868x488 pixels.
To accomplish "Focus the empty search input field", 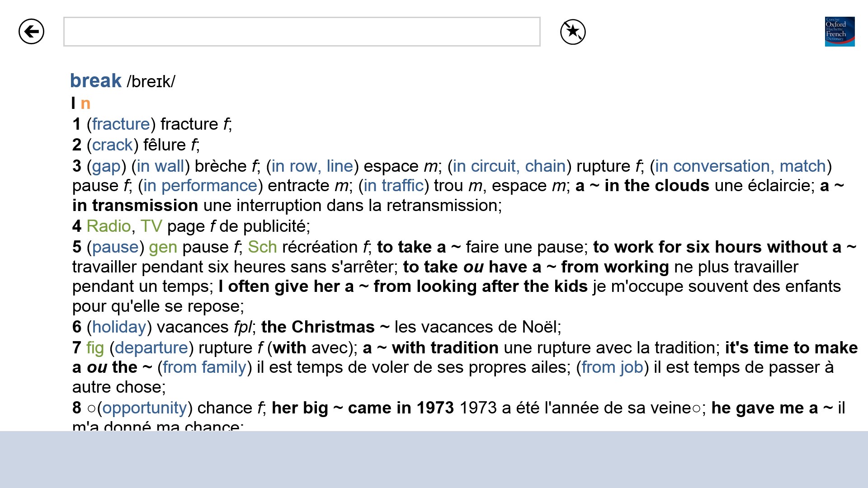I will tap(302, 32).
